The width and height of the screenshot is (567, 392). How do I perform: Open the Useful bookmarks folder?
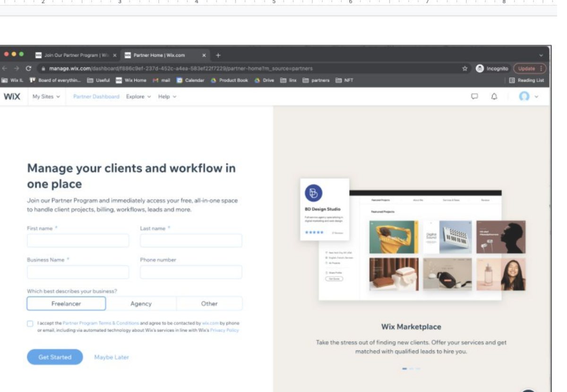click(x=98, y=80)
